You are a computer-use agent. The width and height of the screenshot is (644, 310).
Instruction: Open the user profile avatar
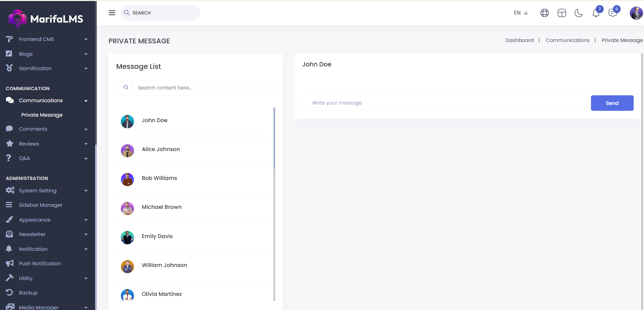[636, 13]
